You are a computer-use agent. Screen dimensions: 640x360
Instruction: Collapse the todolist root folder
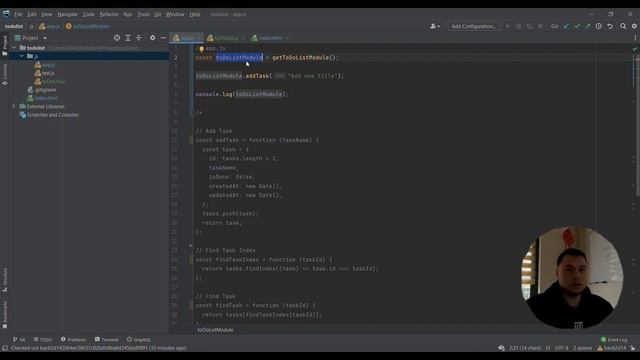[14, 48]
